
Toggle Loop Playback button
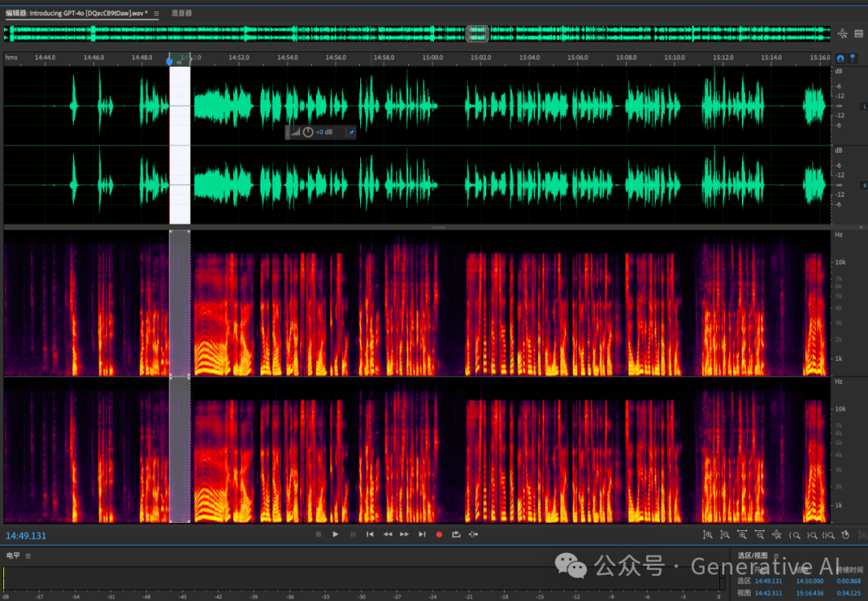(x=457, y=534)
